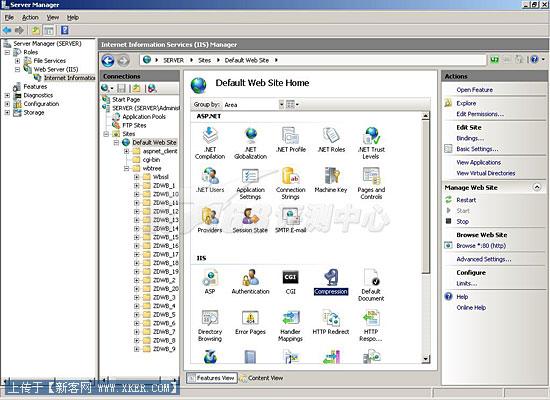Open the .NET Users feature
This screenshot has width=550, height=400.
(x=210, y=180)
